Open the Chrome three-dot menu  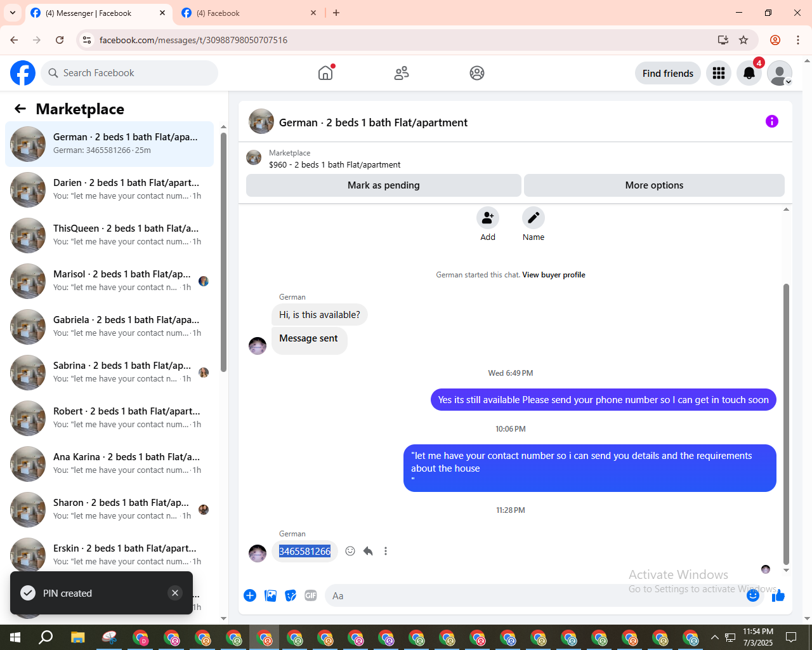pyautogui.click(x=798, y=40)
